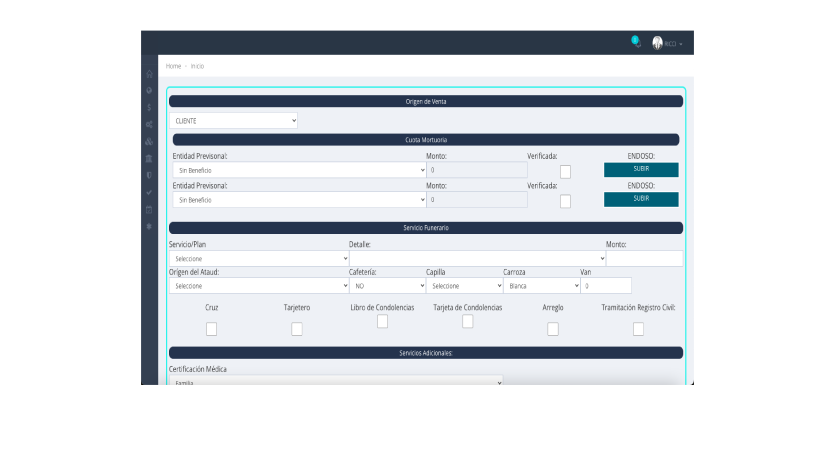Screen dimensions: 839x456
Task: Click the gears icon in the sidebar
Action: pos(149,124)
